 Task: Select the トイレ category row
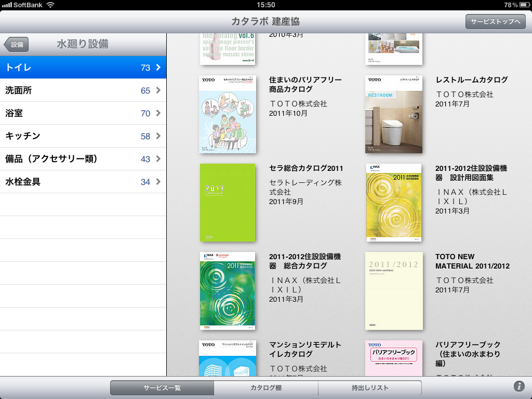tap(83, 68)
